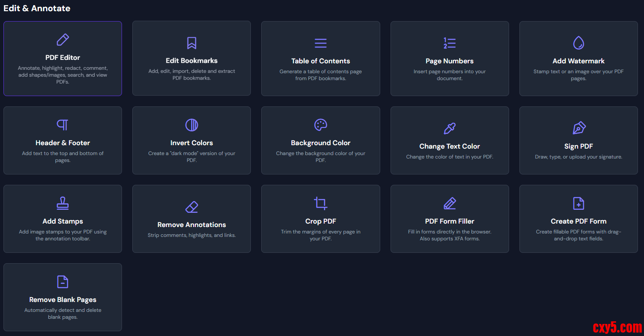Open the PDF Form Filler title
This screenshot has height=336, width=644.
[449, 221]
